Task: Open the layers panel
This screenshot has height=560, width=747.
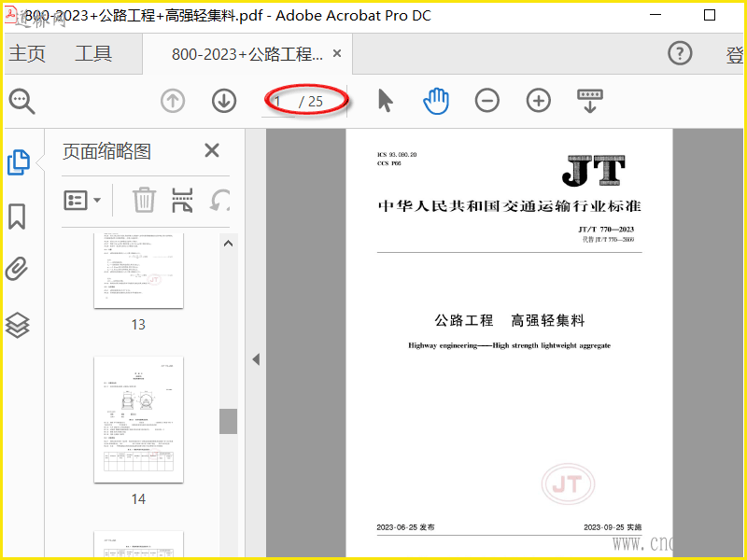Action: 17,325
